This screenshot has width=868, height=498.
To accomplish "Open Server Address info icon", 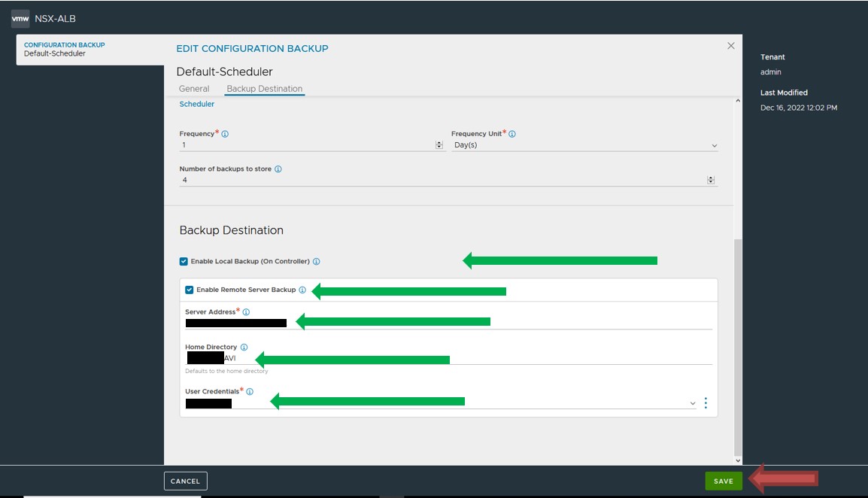I will pyautogui.click(x=246, y=312).
